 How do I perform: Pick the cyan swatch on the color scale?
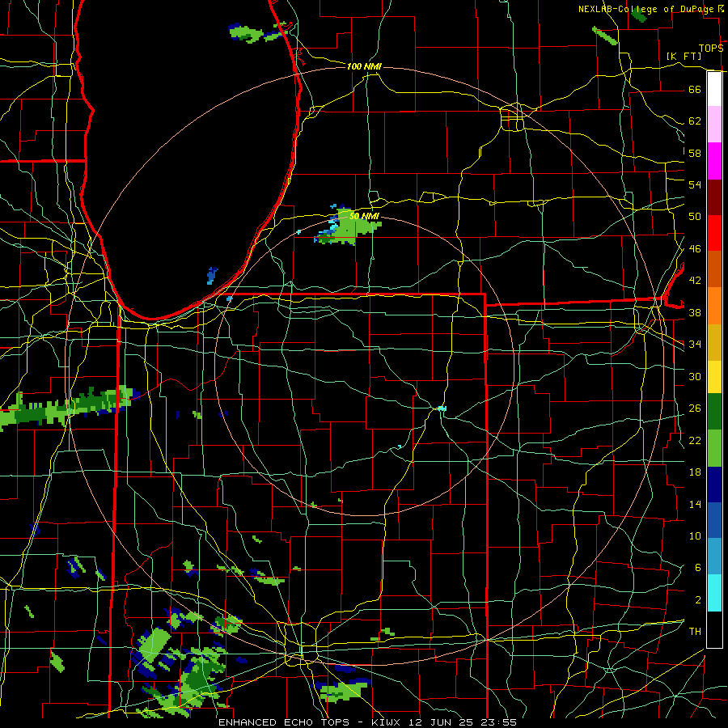click(714, 593)
